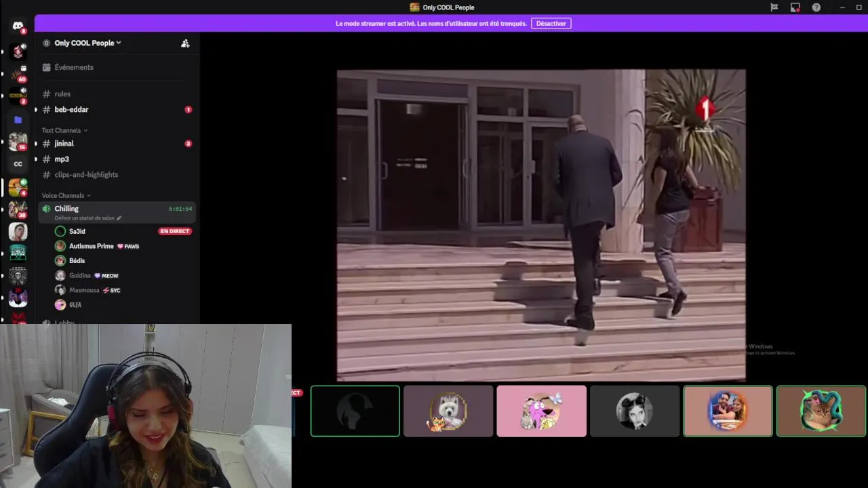Click Définir un statut de salon
Image resolution: width=868 pixels, height=488 pixels.
pyautogui.click(x=84, y=218)
